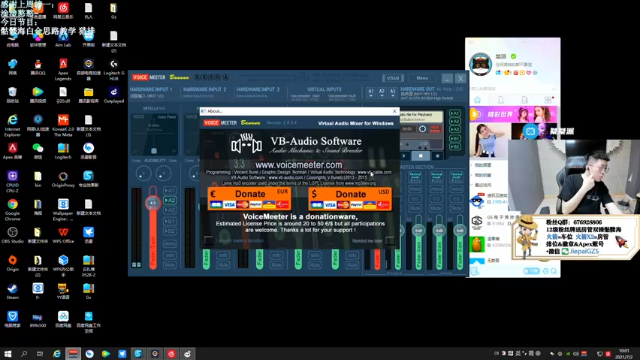Click the VBAN button in VoiceMeeter

[393, 78]
